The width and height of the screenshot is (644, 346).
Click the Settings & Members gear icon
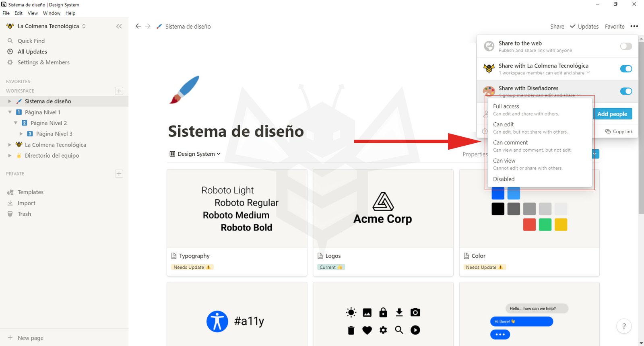click(x=10, y=62)
